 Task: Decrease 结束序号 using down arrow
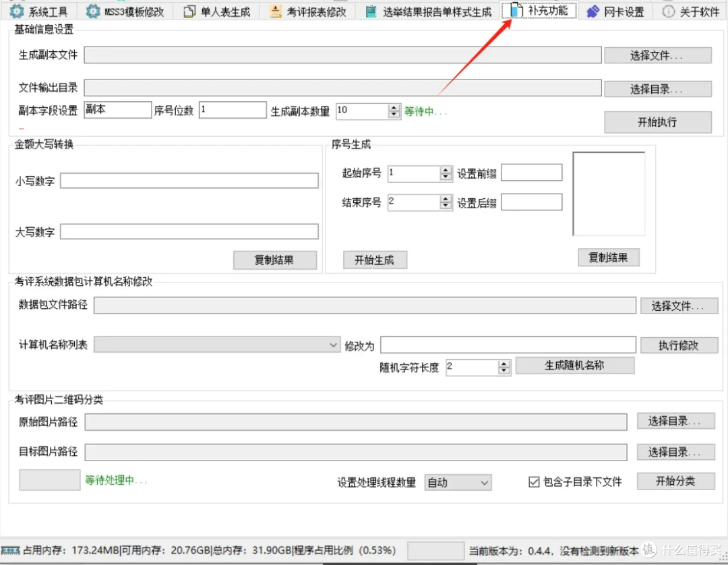point(446,205)
